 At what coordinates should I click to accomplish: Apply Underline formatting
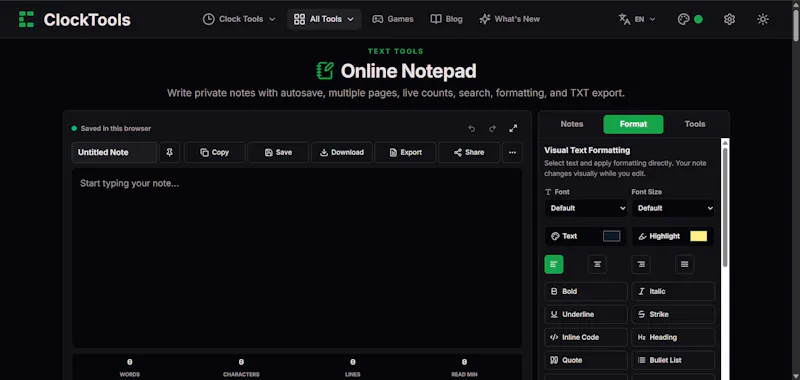click(x=586, y=314)
